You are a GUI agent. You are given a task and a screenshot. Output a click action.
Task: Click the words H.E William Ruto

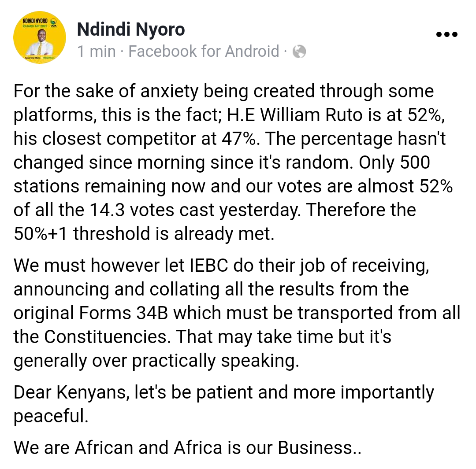(x=295, y=115)
